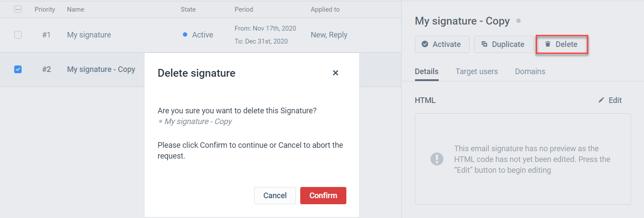Screen dimensions: 644x218
Task: Tick the checkbox for My signature row
Action: point(18,35)
